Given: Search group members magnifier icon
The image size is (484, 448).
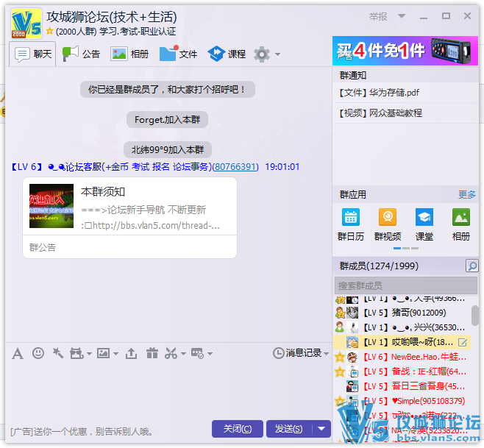Looking at the screenshot, I should click(x=471, y=266).
